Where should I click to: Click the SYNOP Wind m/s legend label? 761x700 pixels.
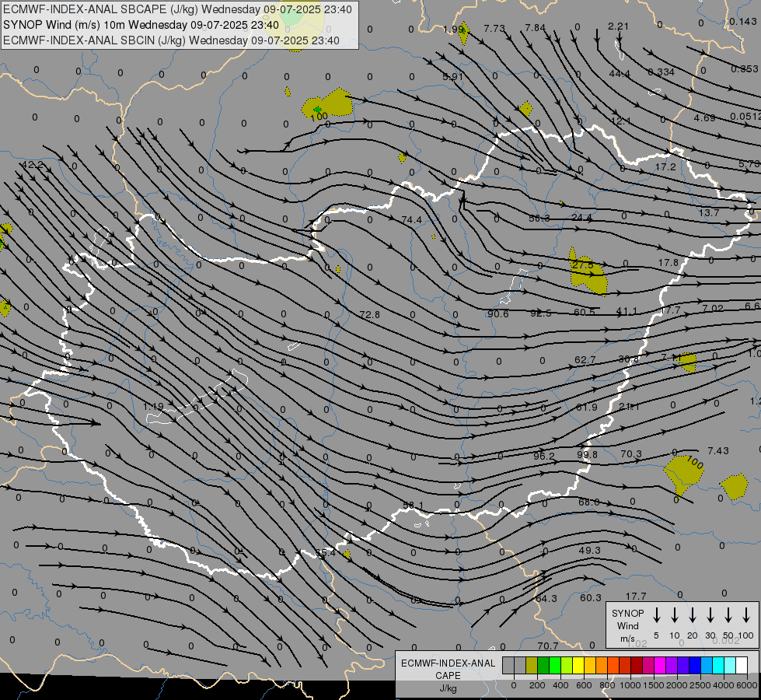point(627,625)
